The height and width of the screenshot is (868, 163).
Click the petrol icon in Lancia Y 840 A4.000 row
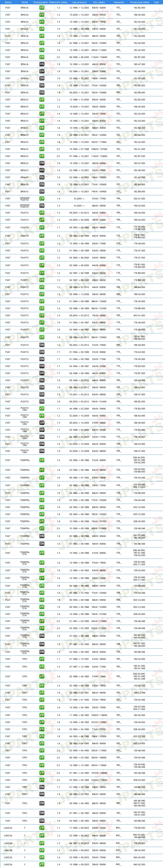pyautogui.click(x=42, y=858)
